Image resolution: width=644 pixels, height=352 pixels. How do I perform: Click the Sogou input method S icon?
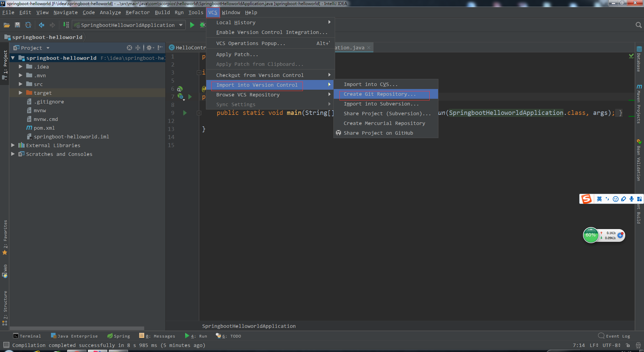pyautogui.click(x=586, y=199)
